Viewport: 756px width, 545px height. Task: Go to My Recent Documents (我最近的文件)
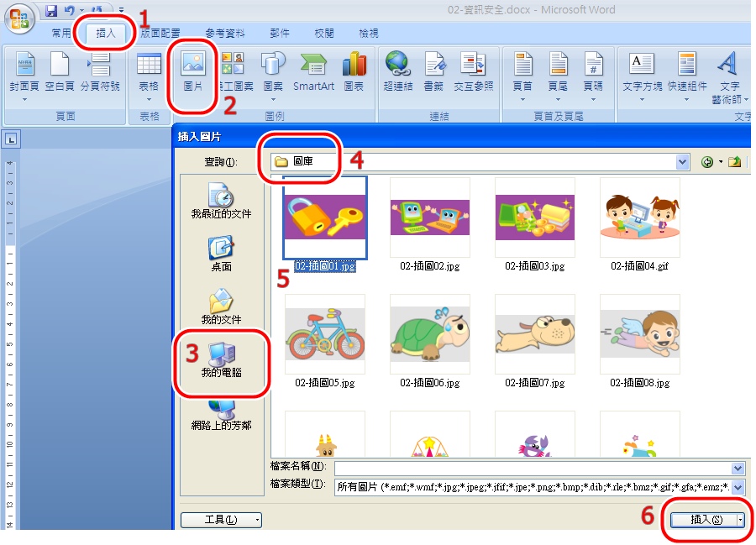tap(221, 201)
